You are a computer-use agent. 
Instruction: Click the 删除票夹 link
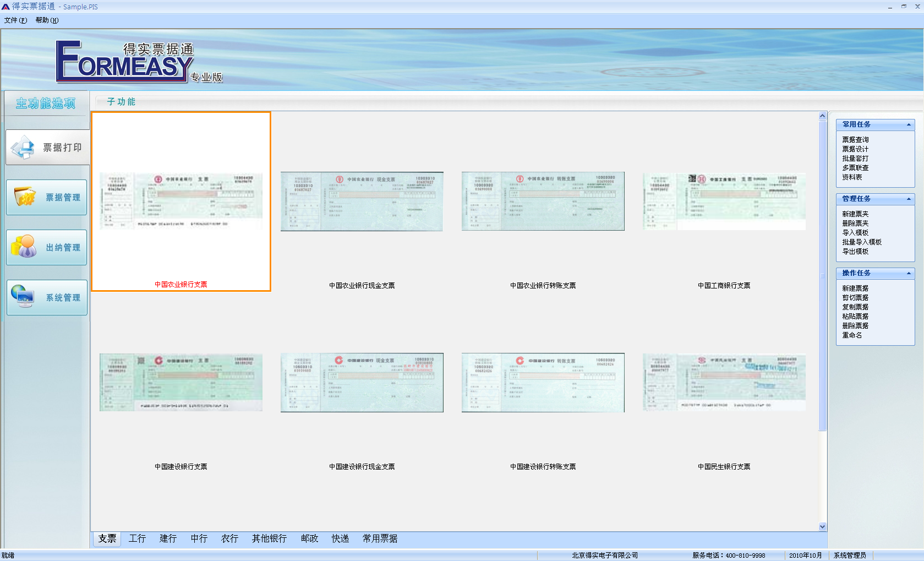click(855, 224)
